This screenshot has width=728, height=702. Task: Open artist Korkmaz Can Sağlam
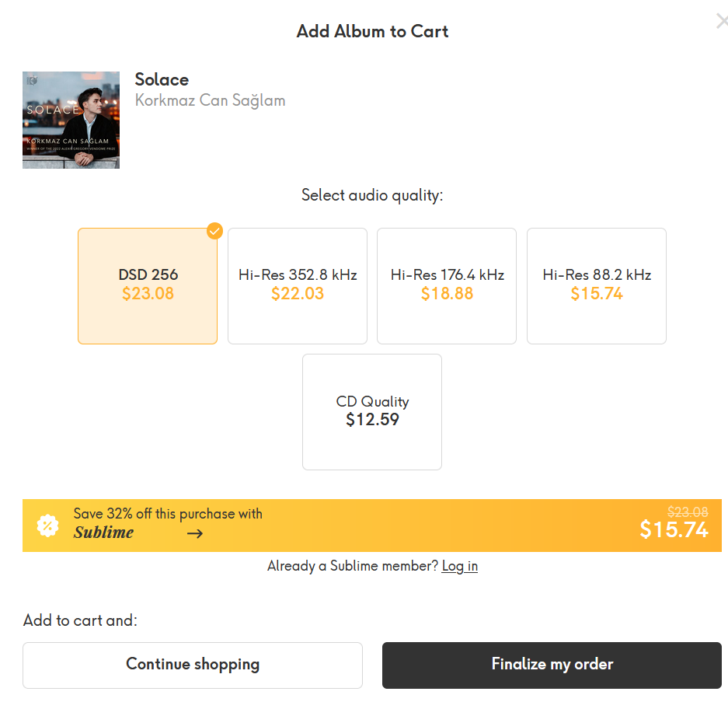(210, 100)
